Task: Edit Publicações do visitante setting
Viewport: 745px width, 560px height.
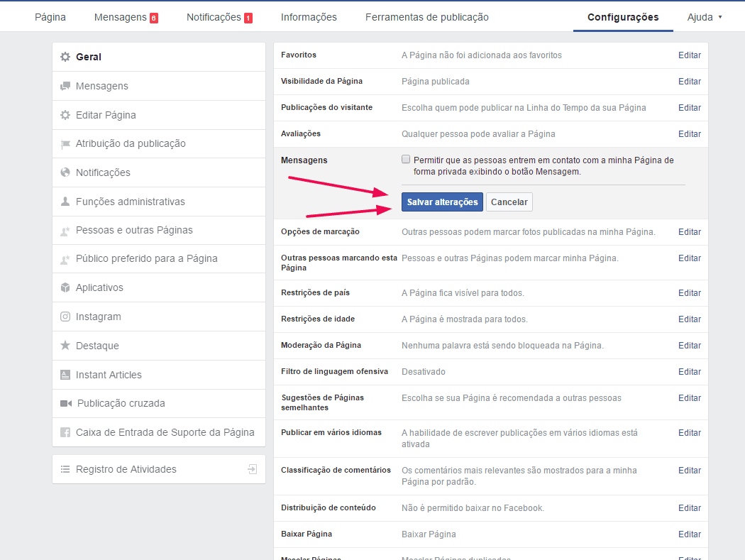Action: (x=690, y=107)
